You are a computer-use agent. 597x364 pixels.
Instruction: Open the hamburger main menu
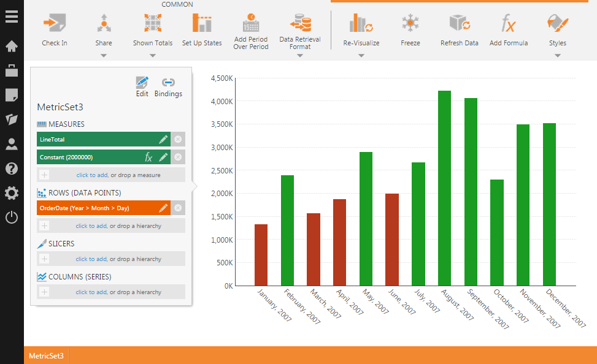click(12, 15)
